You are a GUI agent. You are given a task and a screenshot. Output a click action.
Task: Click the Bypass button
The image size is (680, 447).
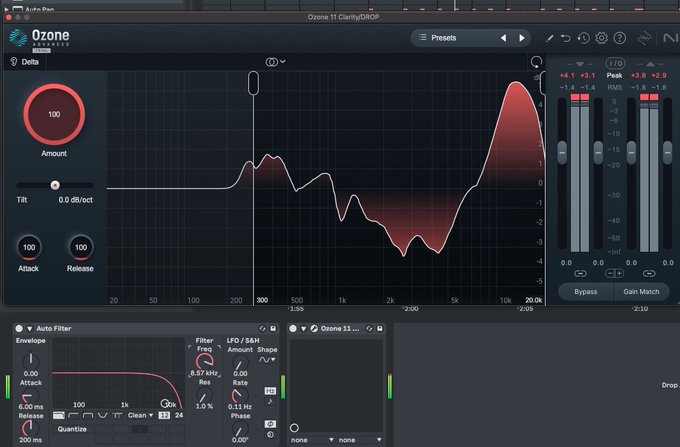coord(585,292)
